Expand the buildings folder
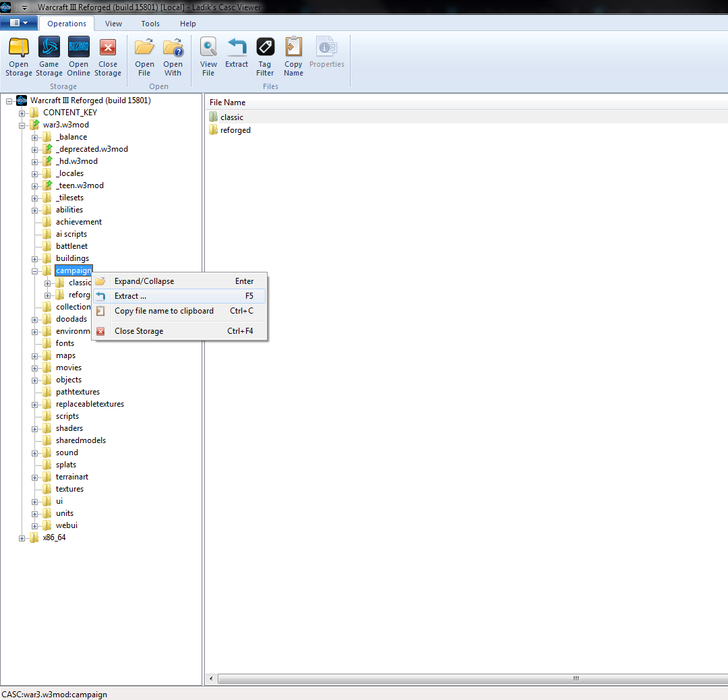Viewport: 728px width, 700px height. 35,259
